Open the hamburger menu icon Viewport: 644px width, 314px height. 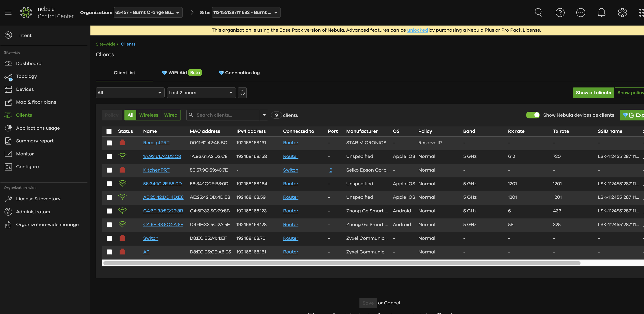[x=8, y=12]
